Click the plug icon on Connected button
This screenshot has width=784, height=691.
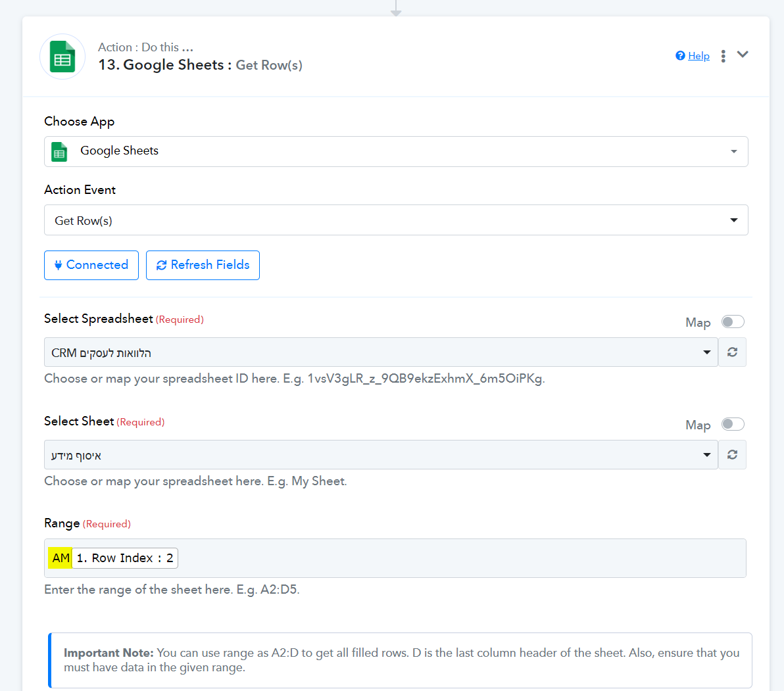58,265
